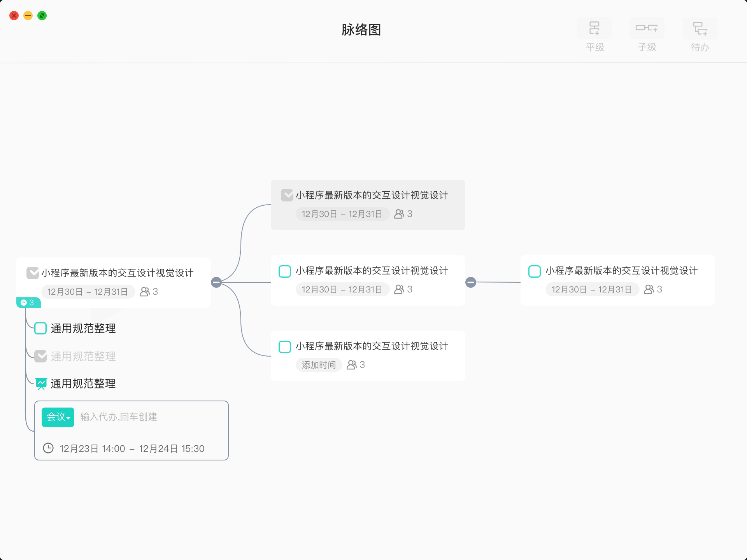This screenshot has width=747, height=560.
Task: Click the root node's 12月30日 – 12月31日 date pill
Action: click(88, 292)
